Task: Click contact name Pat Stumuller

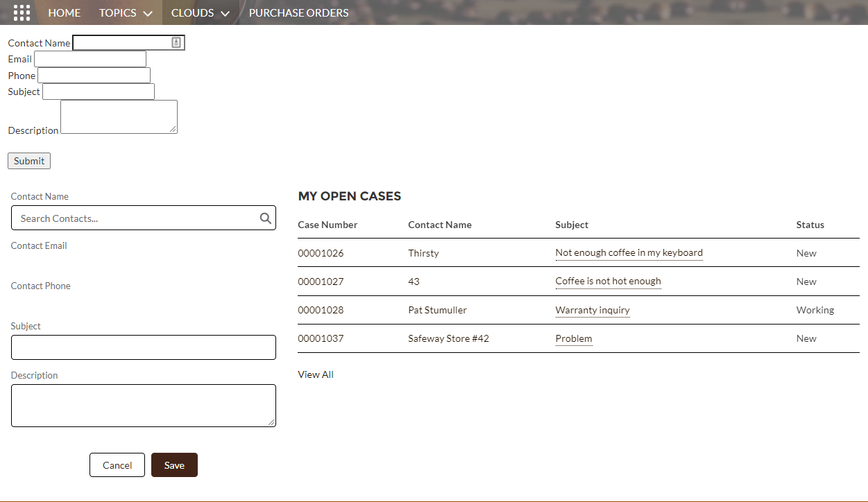Action: point(437,310)
